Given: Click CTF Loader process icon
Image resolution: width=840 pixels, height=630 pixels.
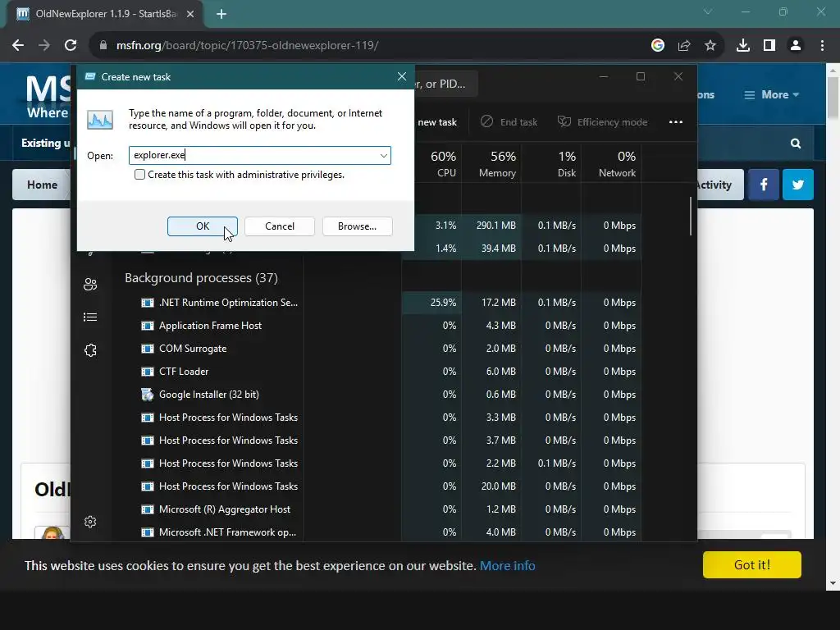Looking at the screenshot, I should (148, 372).
